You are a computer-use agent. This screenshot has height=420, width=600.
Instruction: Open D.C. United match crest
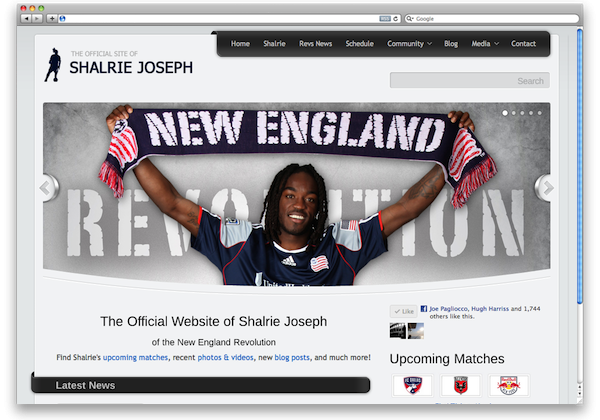[461, 385]
